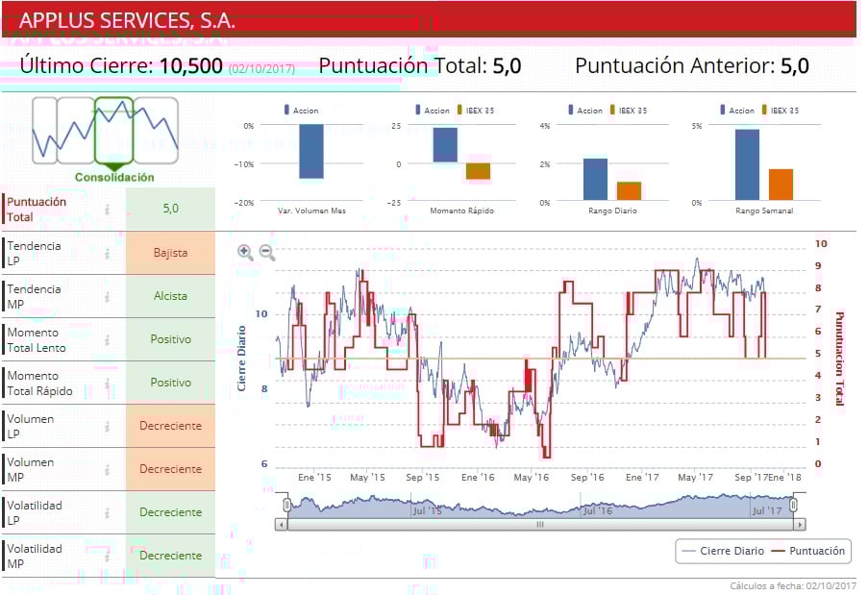This screenshot has width=868, height=595.
Task: Click the info icon beside Volatilidad LP
Action: (x=108, y=512)
